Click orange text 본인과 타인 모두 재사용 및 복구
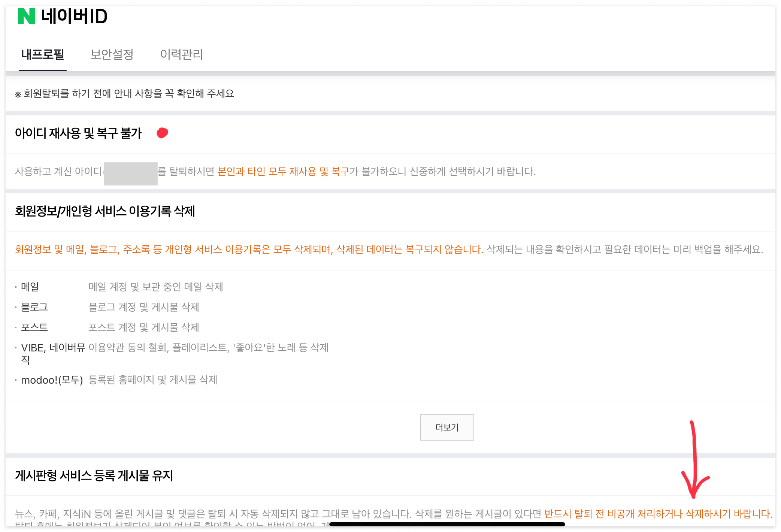This screenshot has width=781, height=532. point(283,172)
